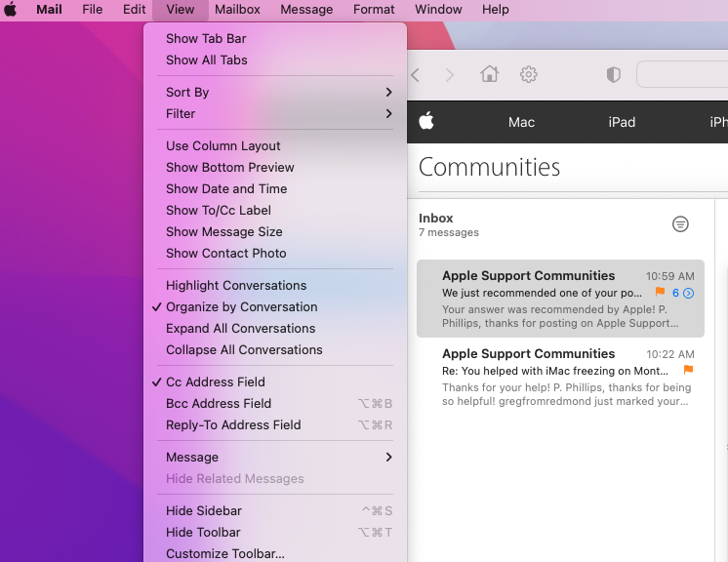Viewport: 728px width, 562px height.
Task: Choose Hide Sidebar
Action: 275,510
